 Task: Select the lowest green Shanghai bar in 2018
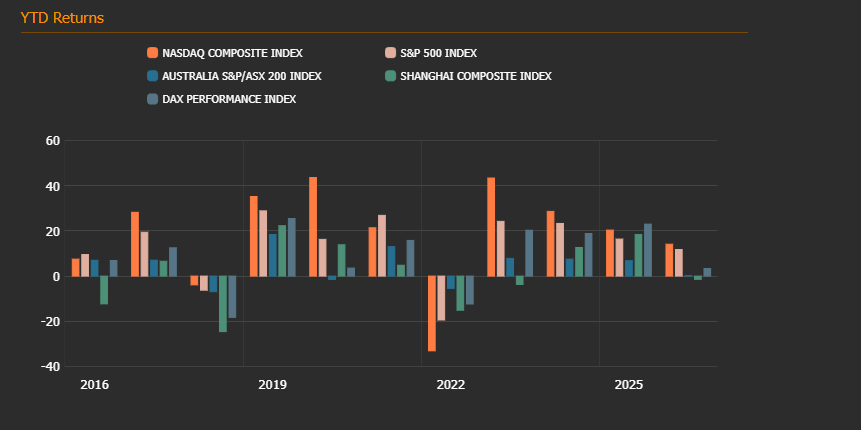pos(223,304)
